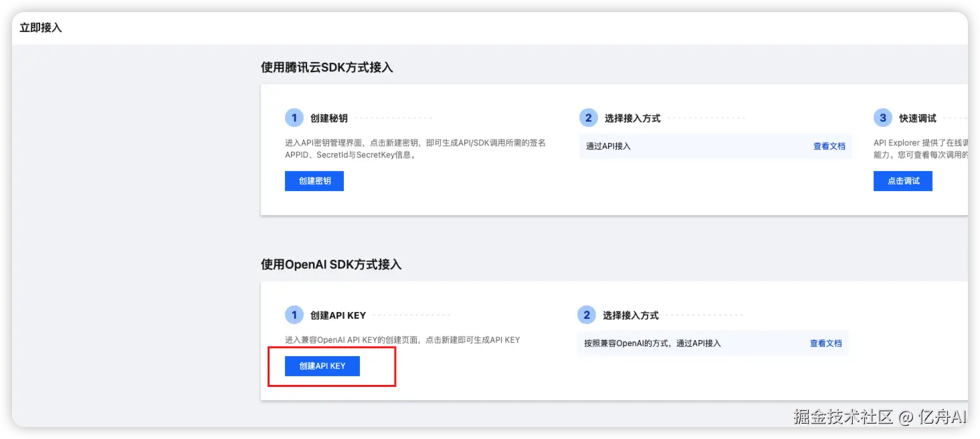Click description starting 进入兼容OpenAI API KEY的创建页面
This screenshot has height=439, width=980.
pos(403,340)
